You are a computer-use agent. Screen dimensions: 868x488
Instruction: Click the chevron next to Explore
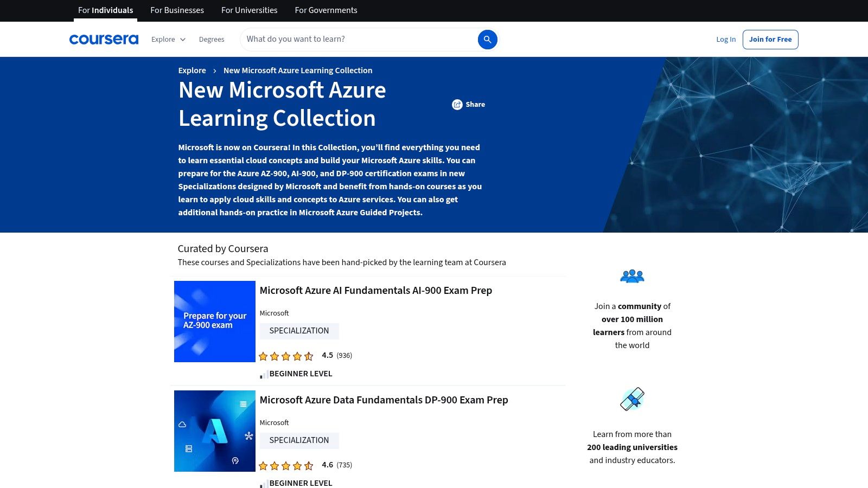[182, 40]
